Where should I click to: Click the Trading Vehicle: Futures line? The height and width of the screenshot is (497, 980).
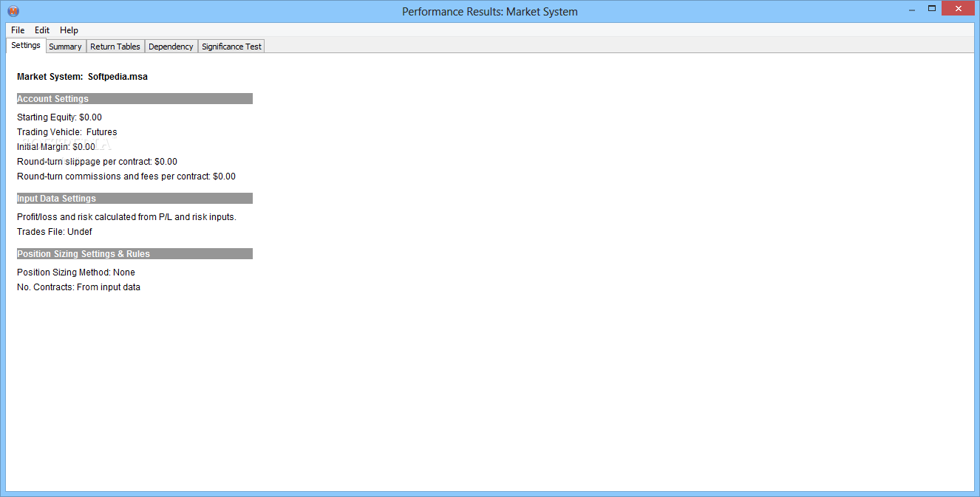pyautogui.click(x=67, y=132)
